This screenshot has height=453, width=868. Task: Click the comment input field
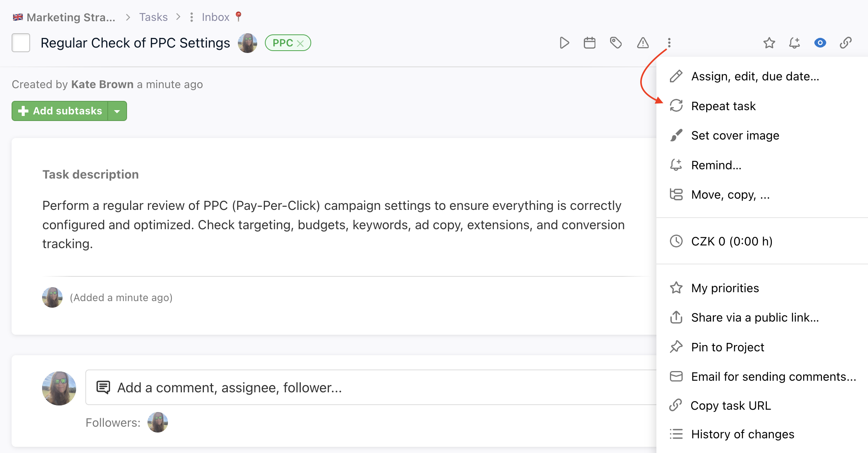click(x=371, y=387)
